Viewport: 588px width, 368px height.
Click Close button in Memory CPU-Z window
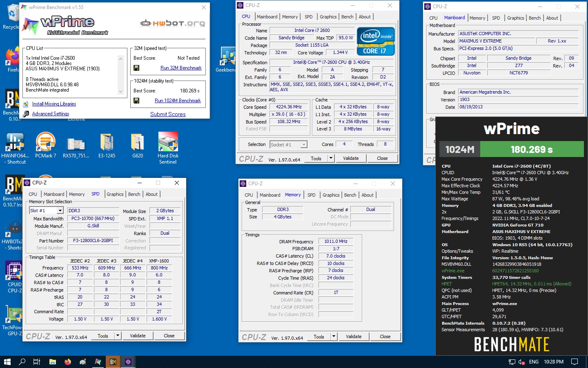click(385, 337)
